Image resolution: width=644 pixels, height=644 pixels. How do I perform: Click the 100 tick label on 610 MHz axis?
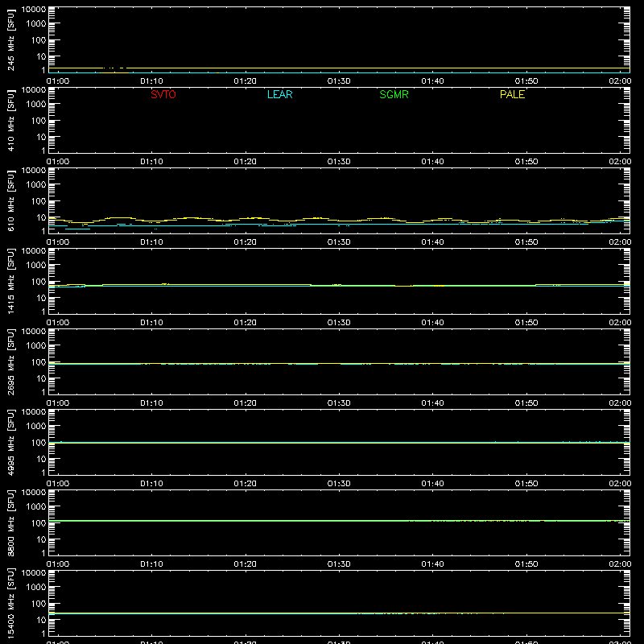(x=39, y=201)
